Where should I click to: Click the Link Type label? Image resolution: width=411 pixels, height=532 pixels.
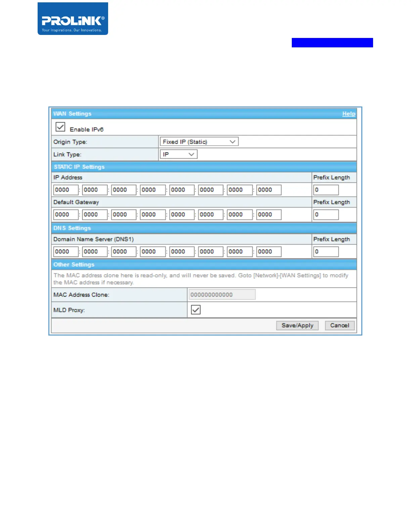coord(67,154)
